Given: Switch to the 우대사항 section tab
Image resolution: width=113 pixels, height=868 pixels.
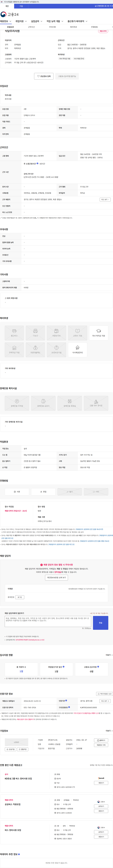Looking at the screenshot, I should point(52,27).
